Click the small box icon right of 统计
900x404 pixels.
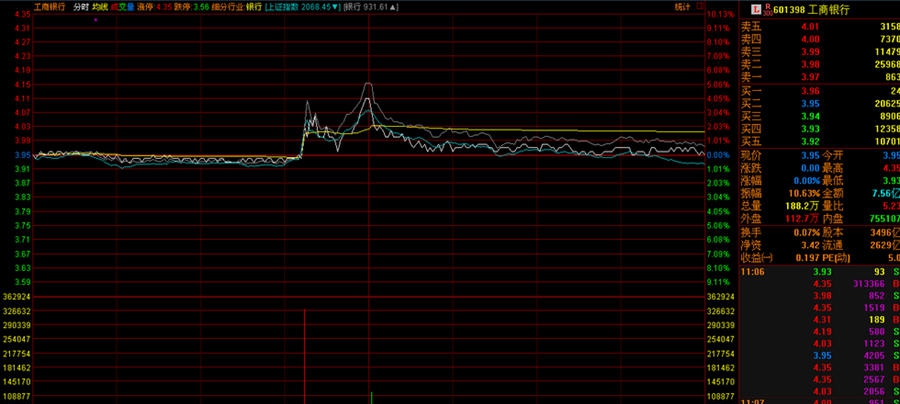tap(700, 7)
